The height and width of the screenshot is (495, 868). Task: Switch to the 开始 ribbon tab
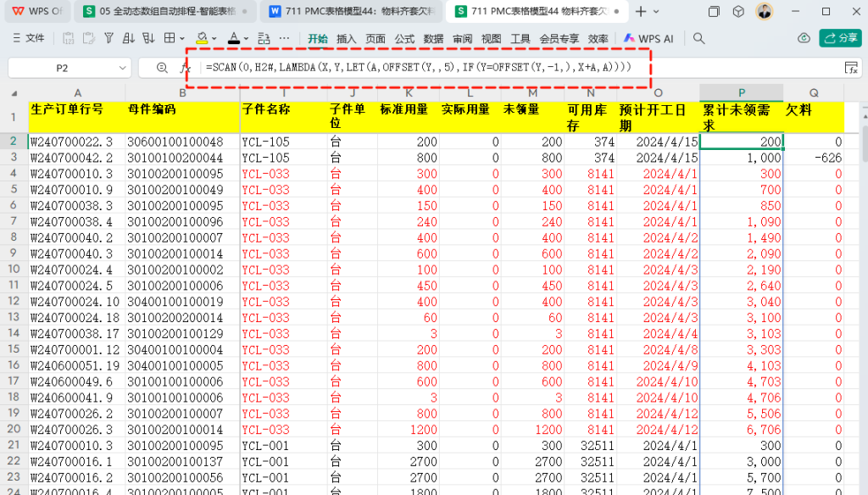(x=318, y=39)
